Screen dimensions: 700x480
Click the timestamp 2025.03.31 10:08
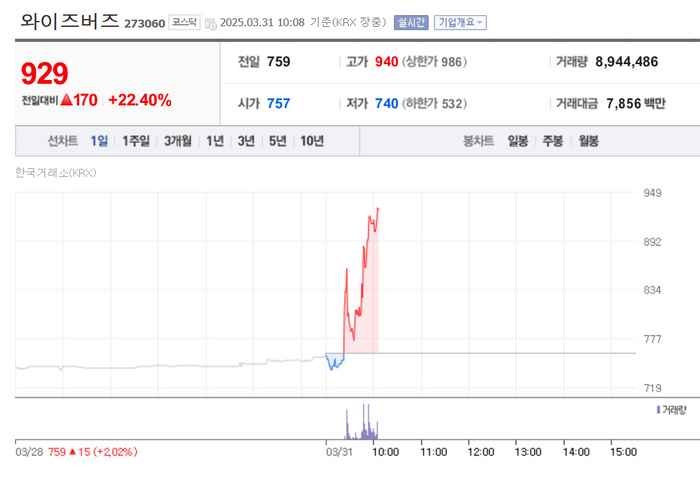[x=262, y=22]
